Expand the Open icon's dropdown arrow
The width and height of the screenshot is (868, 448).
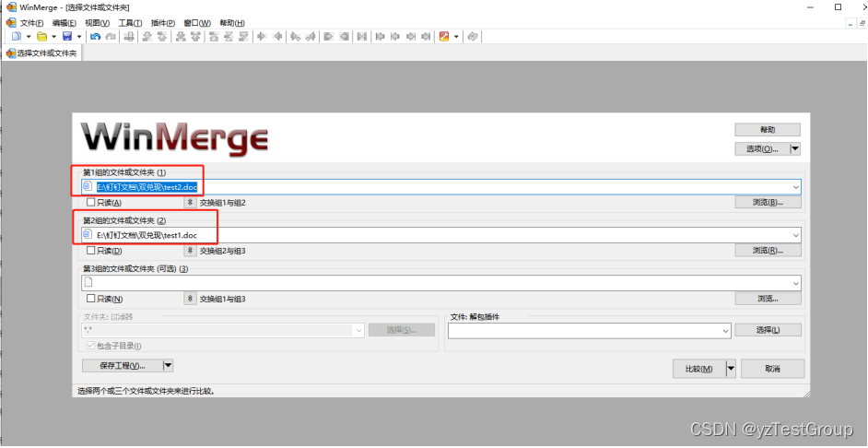[53, 37]
